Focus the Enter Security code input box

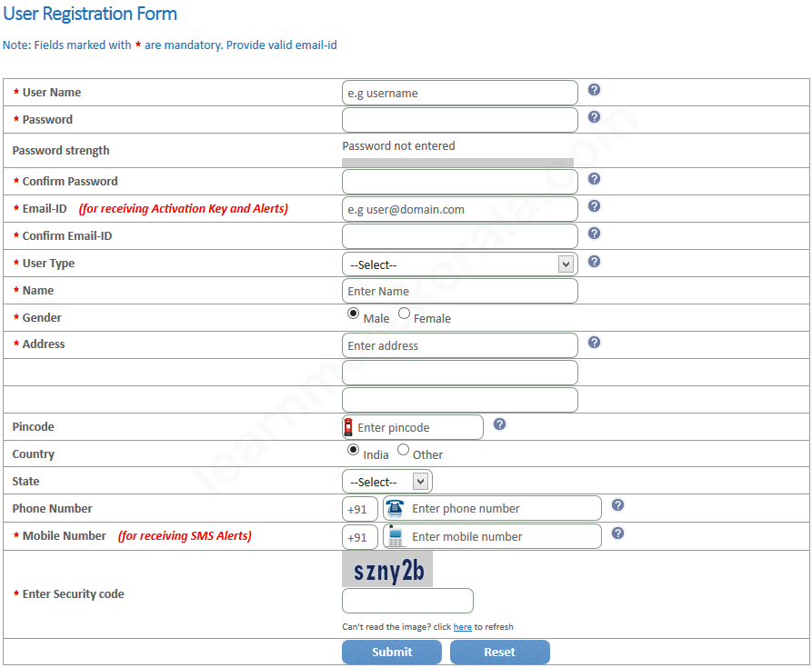click(x=407, y=601)
